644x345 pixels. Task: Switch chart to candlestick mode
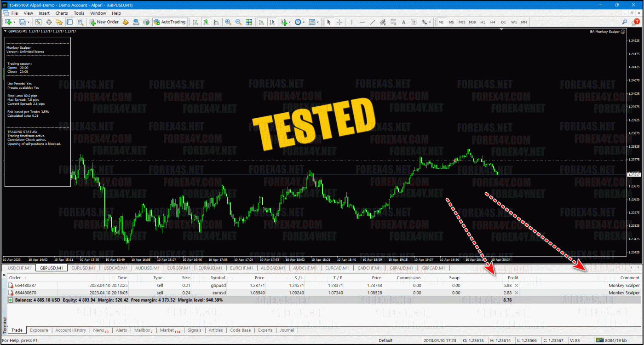pos(206,22)
